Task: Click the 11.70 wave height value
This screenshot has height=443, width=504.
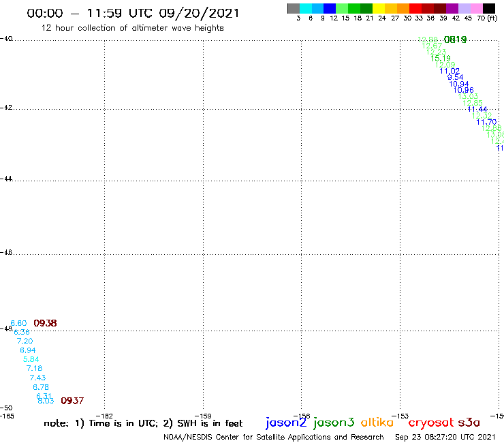Action: click(486, 122)
